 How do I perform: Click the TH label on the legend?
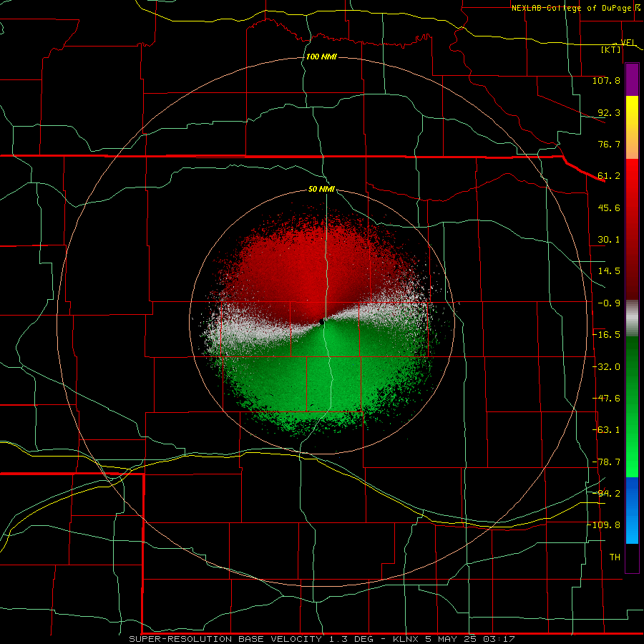[x=615, y=557]
